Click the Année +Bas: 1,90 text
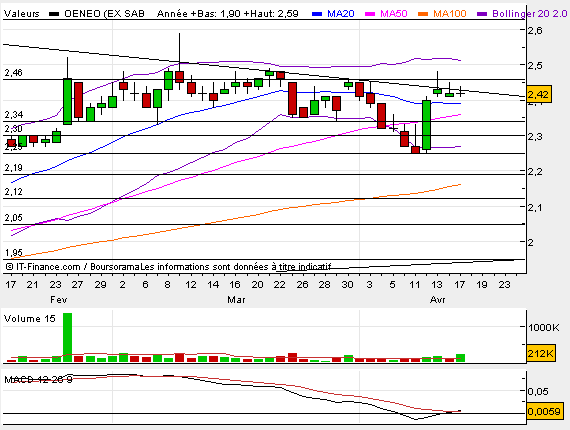570x430 pixels. click(x=199, y=14)
